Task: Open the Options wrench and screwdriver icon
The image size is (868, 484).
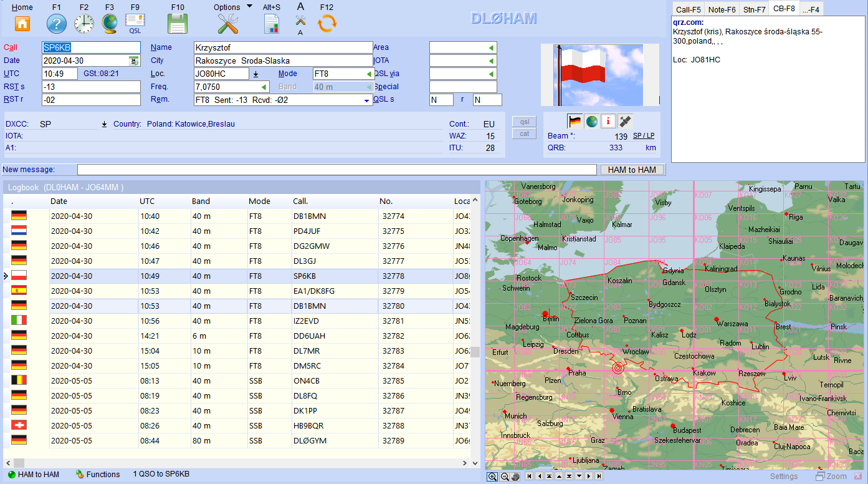Action: [228, 24]
